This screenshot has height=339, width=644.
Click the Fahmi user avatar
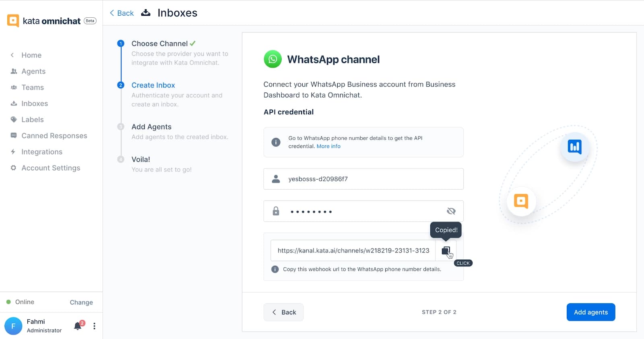click(13, 326)
